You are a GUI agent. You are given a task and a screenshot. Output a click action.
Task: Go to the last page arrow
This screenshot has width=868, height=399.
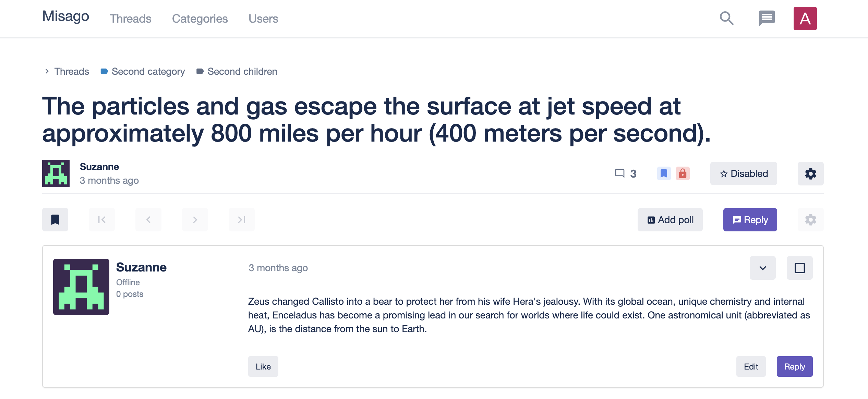[242, 220]
